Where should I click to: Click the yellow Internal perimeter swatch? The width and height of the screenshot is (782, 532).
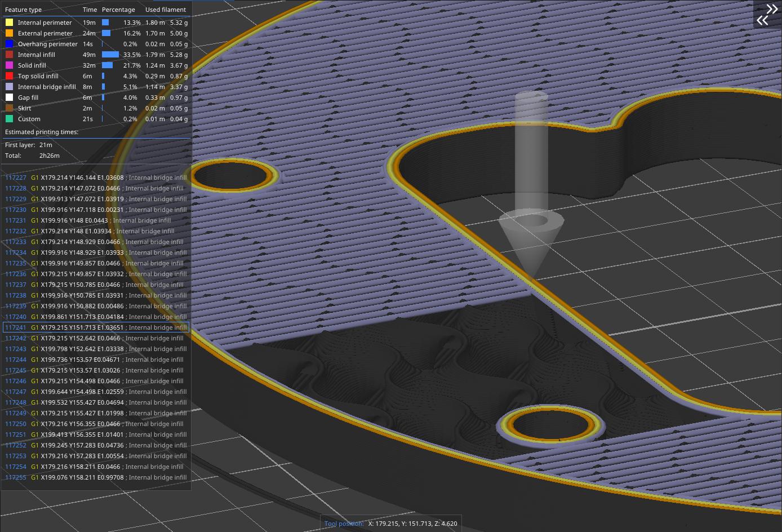pos(8,23)
